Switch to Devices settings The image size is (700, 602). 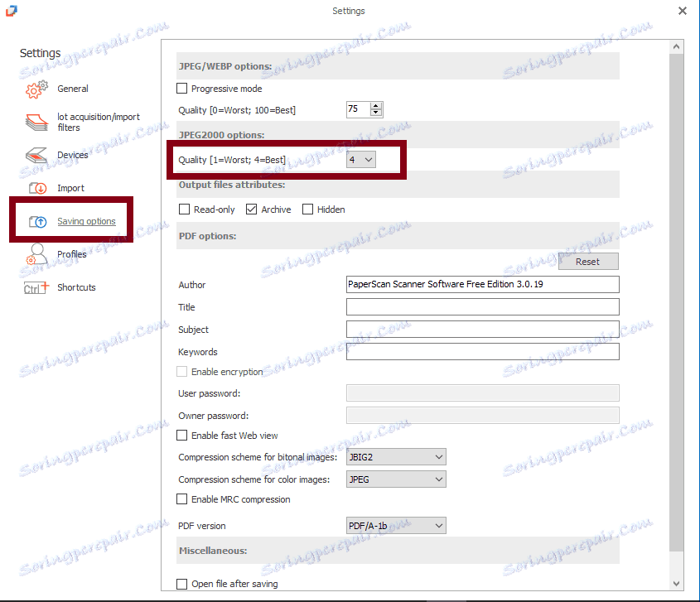coord(73,155)
